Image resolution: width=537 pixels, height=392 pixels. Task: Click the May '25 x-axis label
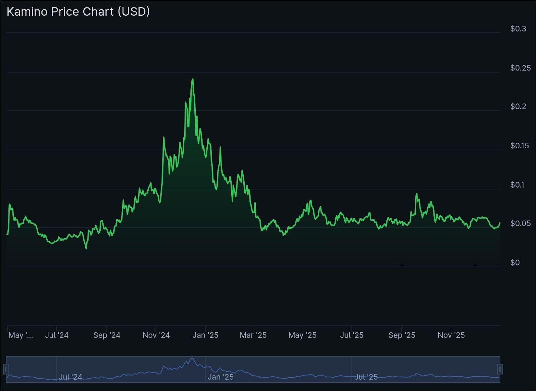302,335
